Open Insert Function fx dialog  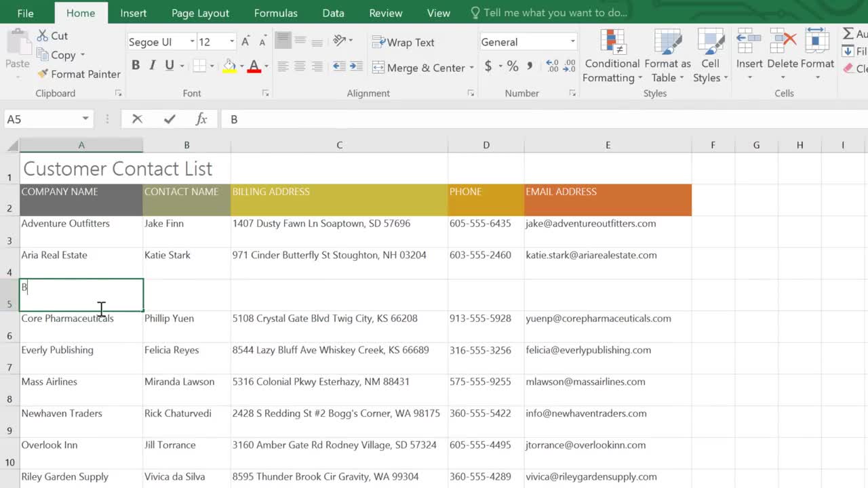tap(201, 119)
